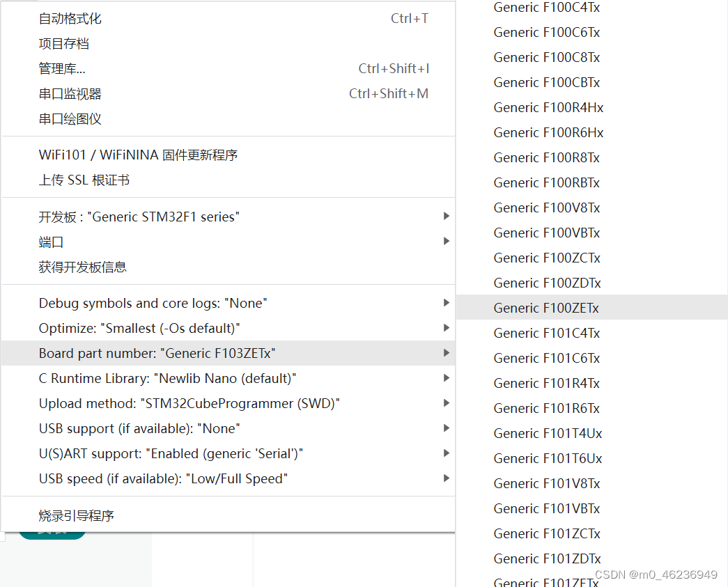The width and height of the screenshot is (728, 587).
Task: Choose Generic F101ZDTx part number
Action: (x=592, y=558)
